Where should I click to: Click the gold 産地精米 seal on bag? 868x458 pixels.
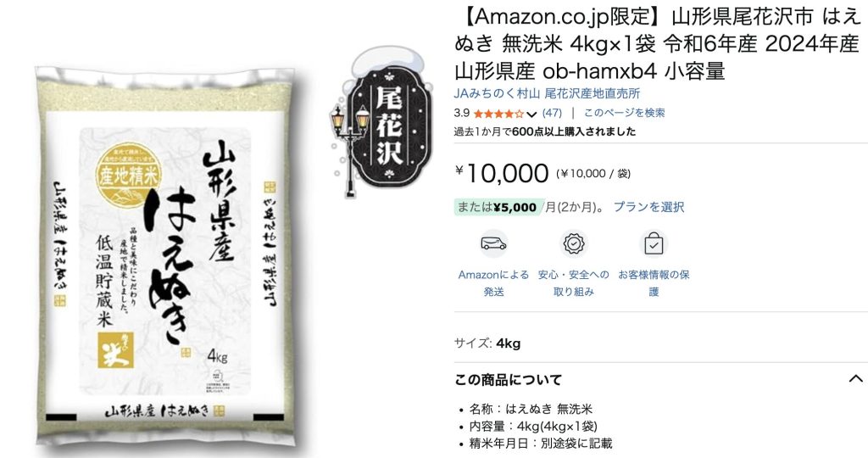pos(129,175)
